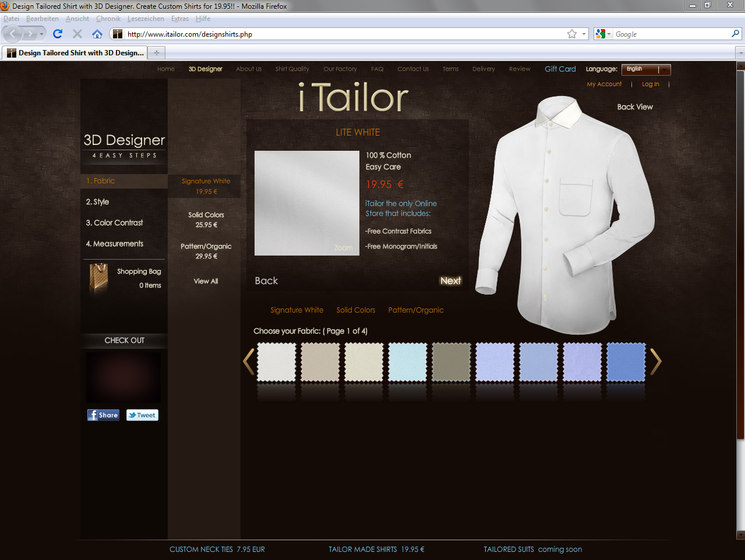This screenshot has height=560, width=745.
Task: Choose Pattern/Organic 29.95 € in sidebar
Action: click(x=206, y=251)
